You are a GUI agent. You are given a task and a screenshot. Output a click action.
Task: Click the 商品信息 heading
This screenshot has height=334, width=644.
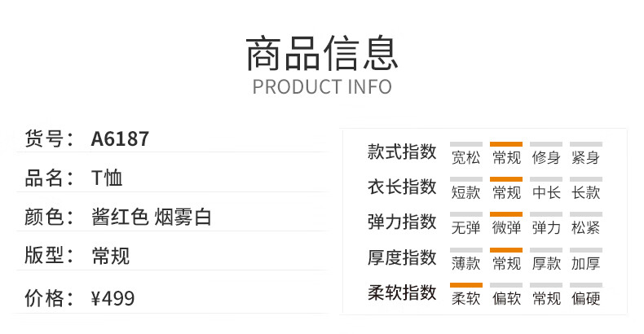click(322, 53)
